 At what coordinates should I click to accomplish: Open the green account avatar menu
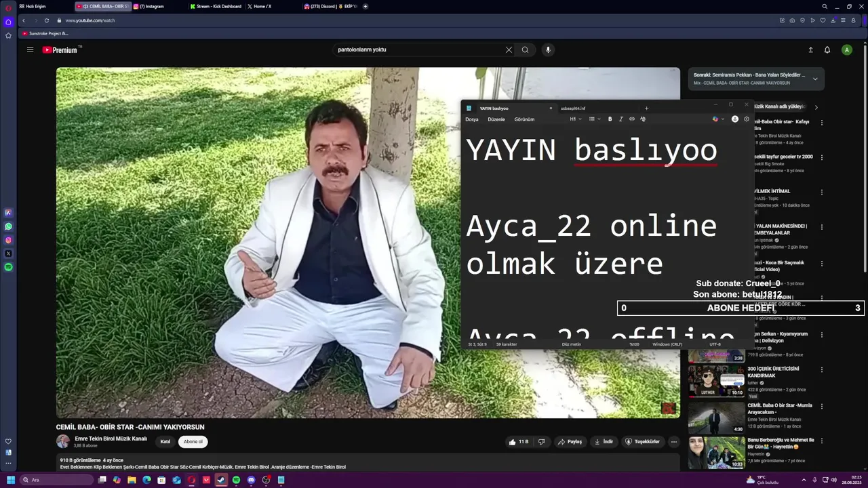[x=846, y=49]
